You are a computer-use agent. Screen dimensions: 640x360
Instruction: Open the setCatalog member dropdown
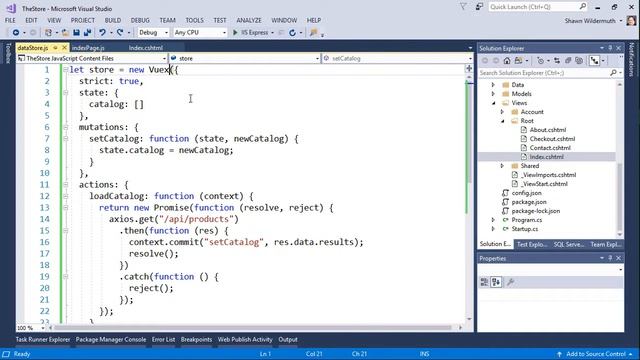(x=397, y=58)
